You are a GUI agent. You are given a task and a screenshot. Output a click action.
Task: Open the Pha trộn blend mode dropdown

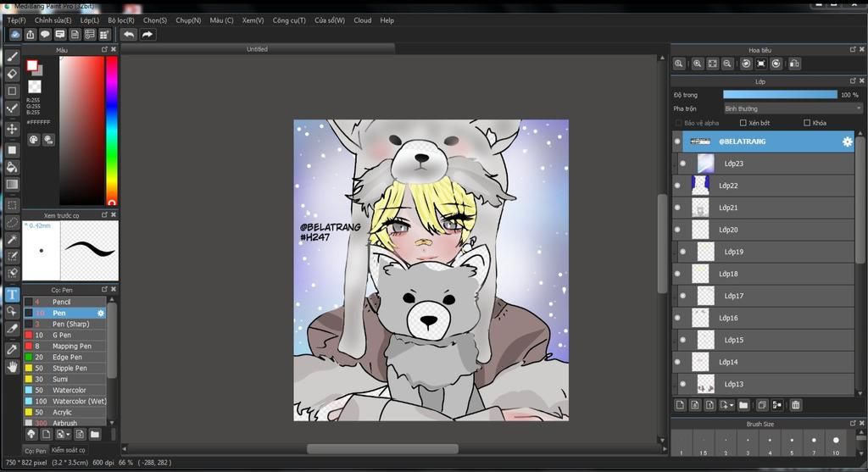[x=793, y=108]
